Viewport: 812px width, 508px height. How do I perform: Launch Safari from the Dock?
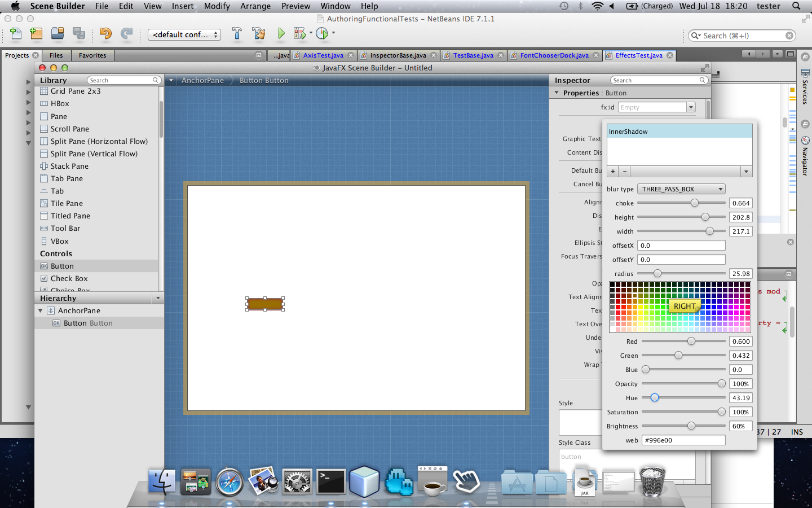coord(230,483)
